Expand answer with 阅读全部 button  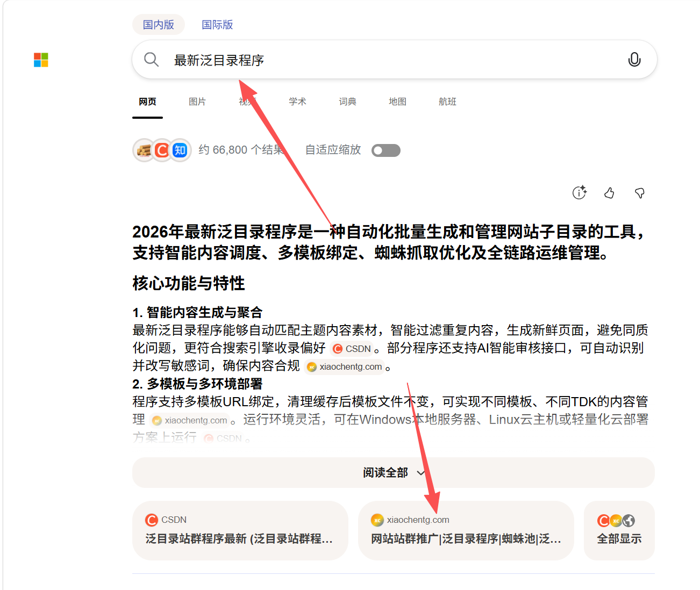click(394, 473)
